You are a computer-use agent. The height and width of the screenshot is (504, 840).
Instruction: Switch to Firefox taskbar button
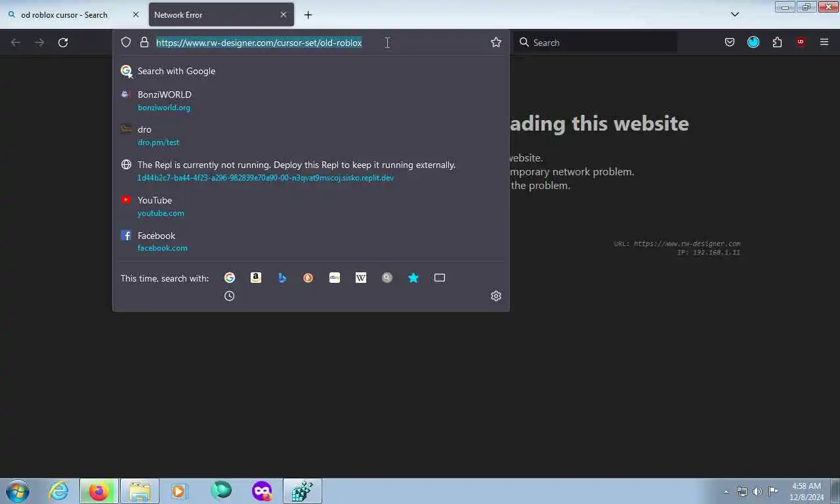coord(99,491)
